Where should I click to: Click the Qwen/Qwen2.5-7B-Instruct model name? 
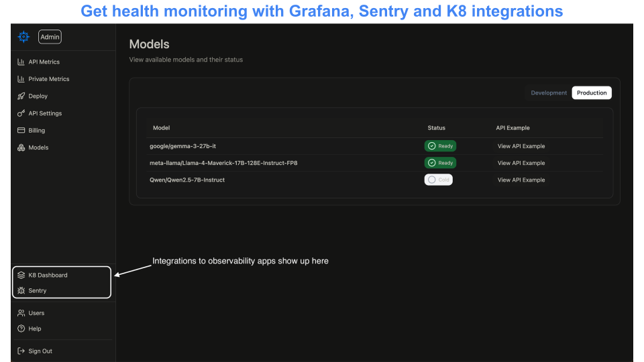pyautogui.click(x=187, y=180)
